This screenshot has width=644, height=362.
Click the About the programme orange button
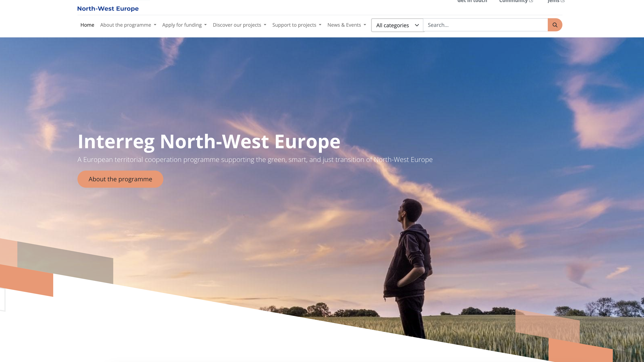click(120, 179)
